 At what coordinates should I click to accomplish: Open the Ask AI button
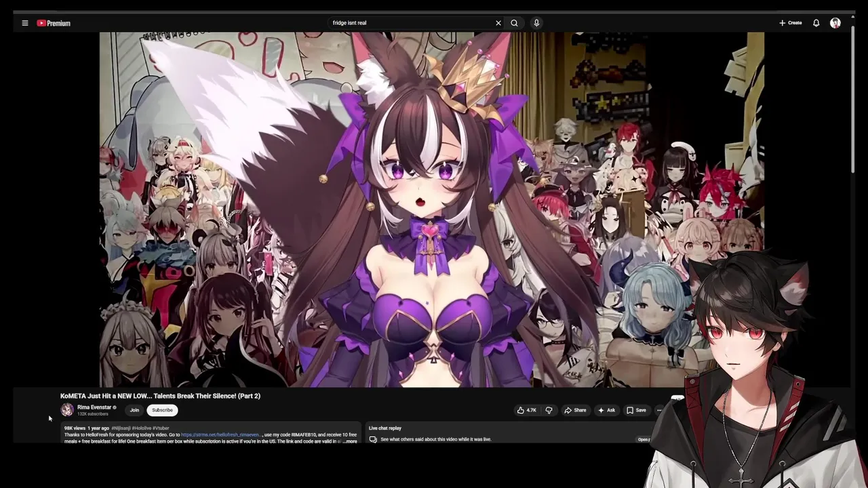606,410
